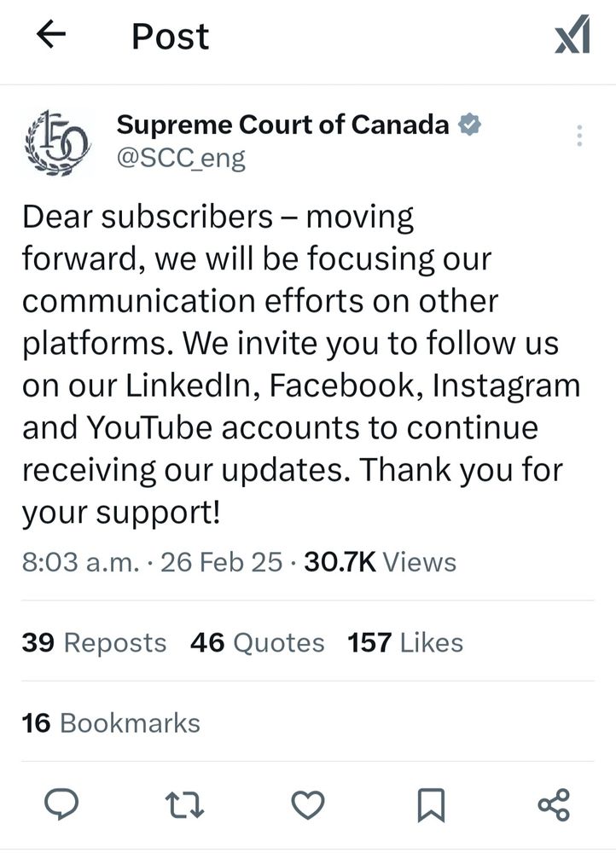Click the Supreme Court of Canada display name
Viewport: 616px width, 853px height.
pos(282,124)
